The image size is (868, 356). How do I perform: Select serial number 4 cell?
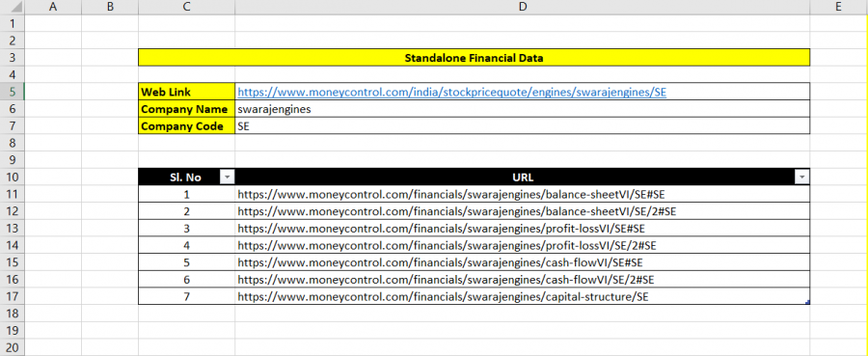[x=186, y=245]
